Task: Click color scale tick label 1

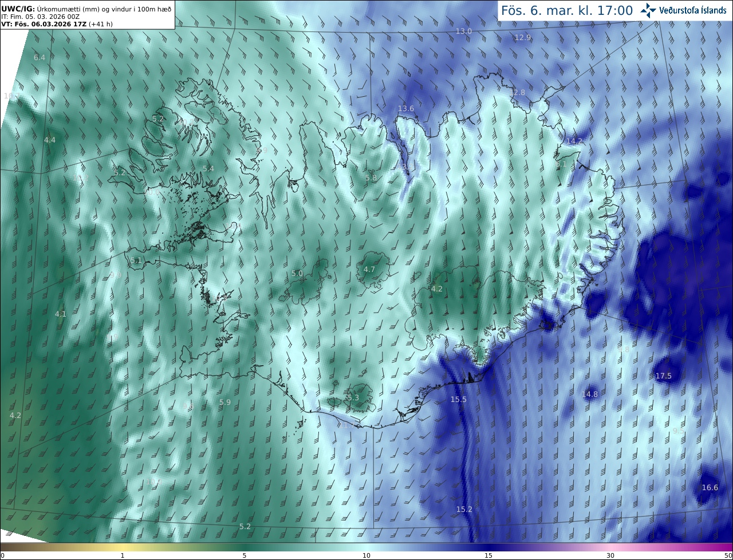Action: pyautogui.click(x=123, y=555)
